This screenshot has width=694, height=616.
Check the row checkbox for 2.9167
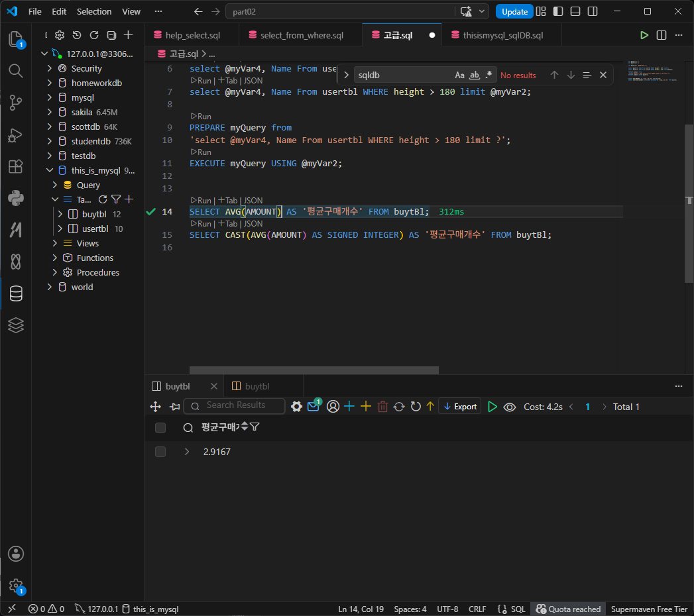[x=160, y=452]
